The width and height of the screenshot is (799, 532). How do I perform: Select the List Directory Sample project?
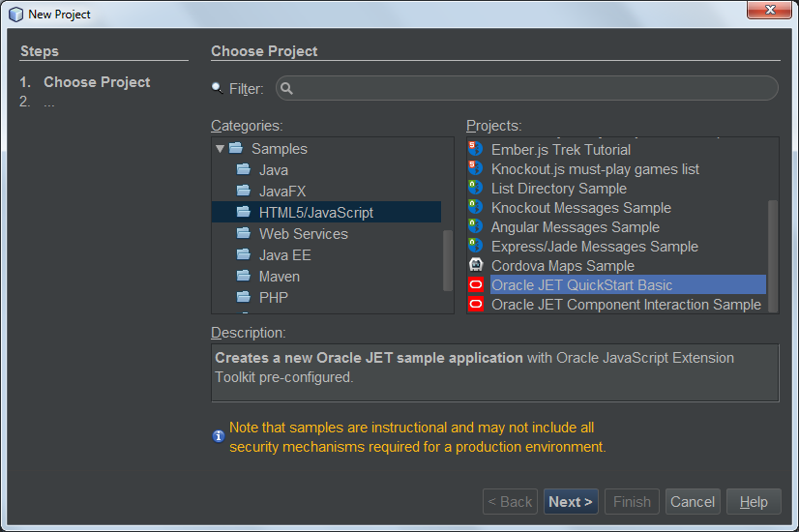tap(558, 189)
